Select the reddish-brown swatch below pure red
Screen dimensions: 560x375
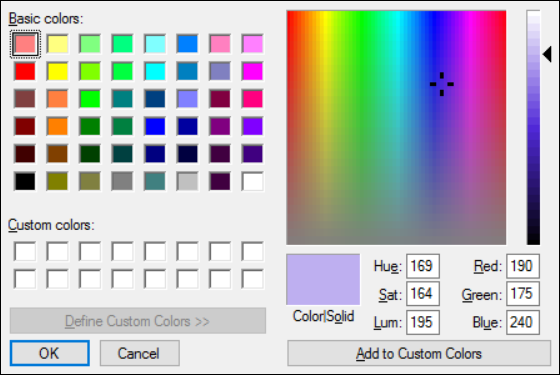pyautogui.click(x=25, y=99)
